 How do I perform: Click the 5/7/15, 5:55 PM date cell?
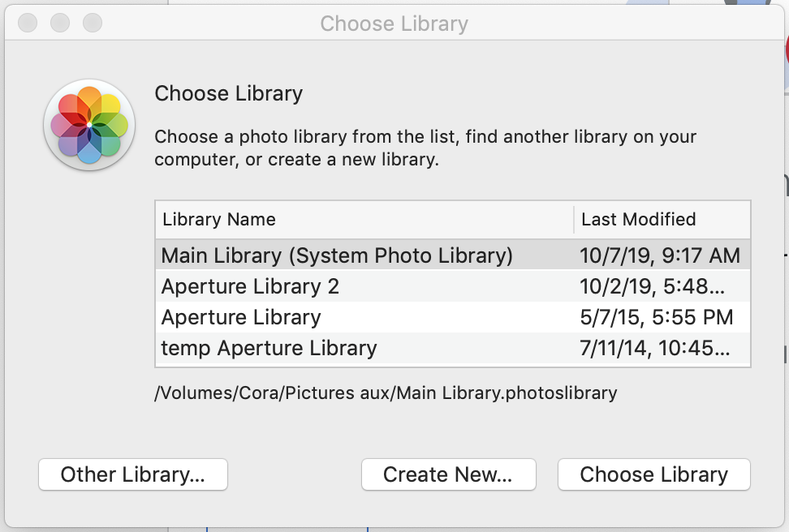656,318
